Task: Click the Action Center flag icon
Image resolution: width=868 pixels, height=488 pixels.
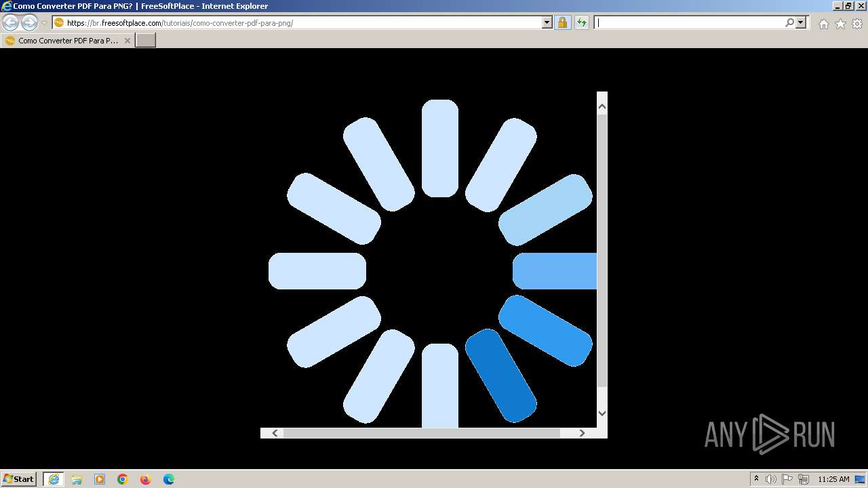Action: pyautogui.click(x=787, y=479)
